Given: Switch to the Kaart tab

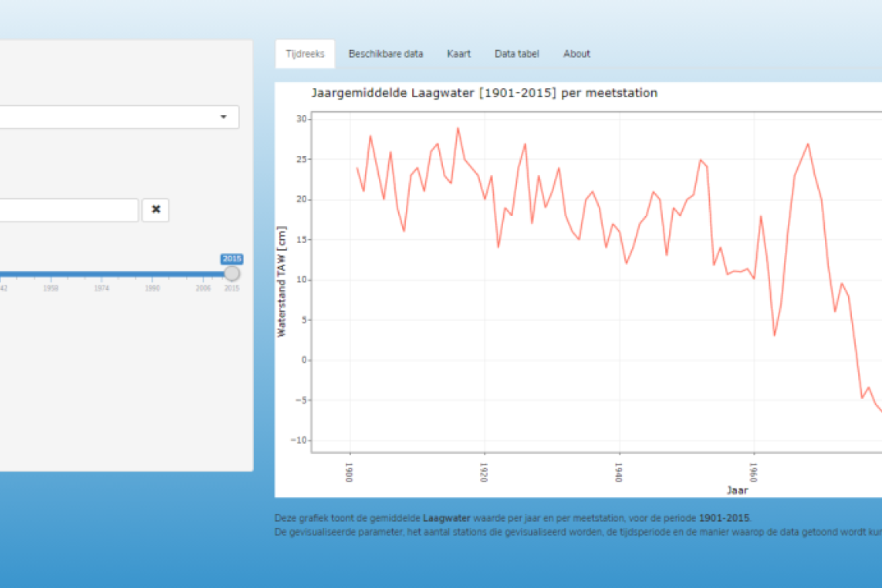Looking at the screenshot, I should pyautogui.click(x=458, y=53).
